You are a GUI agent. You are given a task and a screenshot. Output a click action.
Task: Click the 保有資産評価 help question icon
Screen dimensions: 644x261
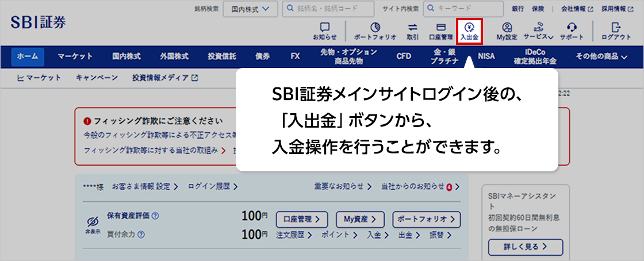click(155, 216)
